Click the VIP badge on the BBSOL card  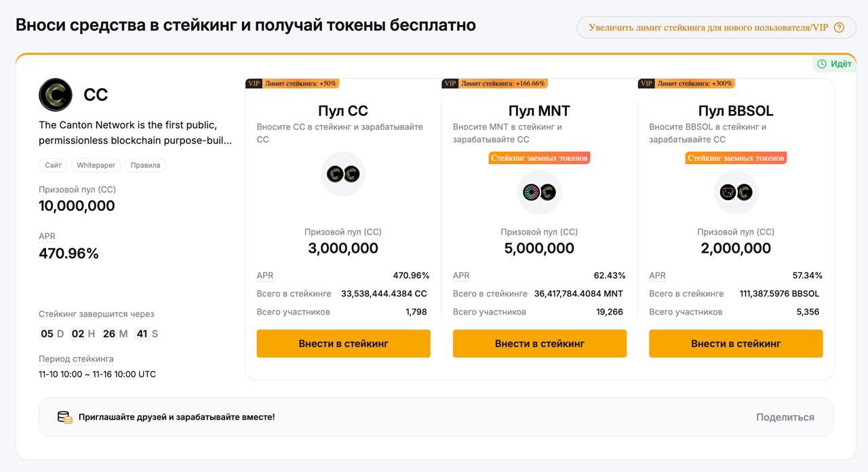(x=646, y=83)
